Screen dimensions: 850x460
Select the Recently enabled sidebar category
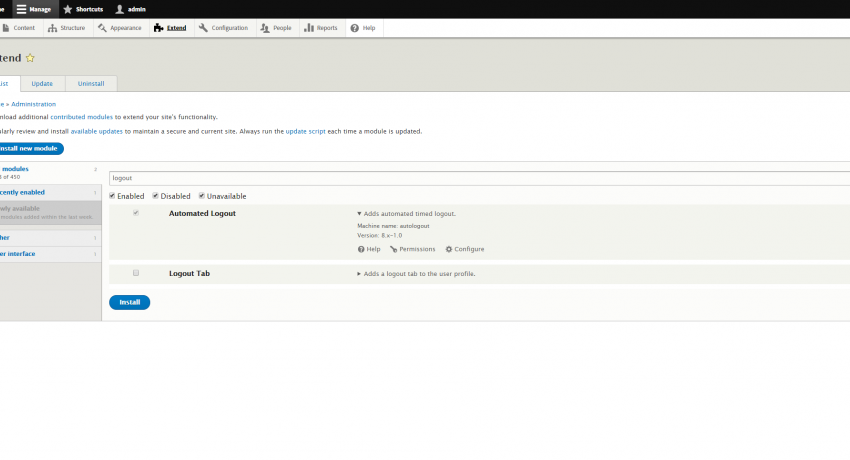[x=50, y=192]
